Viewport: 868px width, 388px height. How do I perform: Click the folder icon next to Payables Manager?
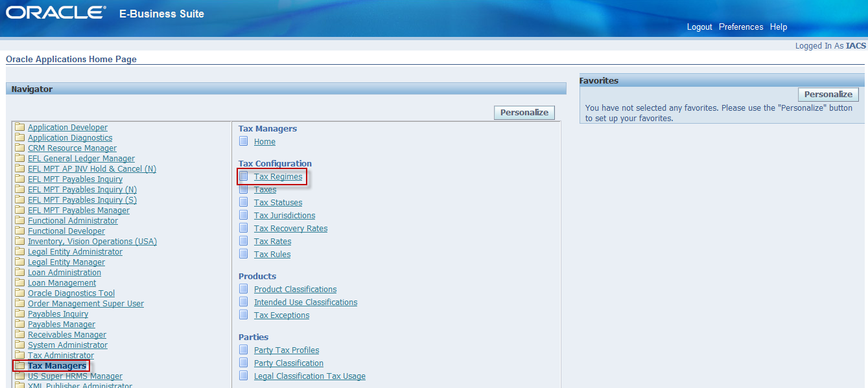coord(19,324)
